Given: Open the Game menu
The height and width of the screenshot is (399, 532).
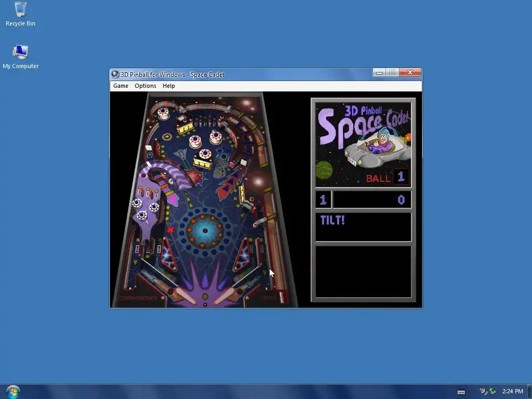Looking at the screenshot, I should click(121, 86).
